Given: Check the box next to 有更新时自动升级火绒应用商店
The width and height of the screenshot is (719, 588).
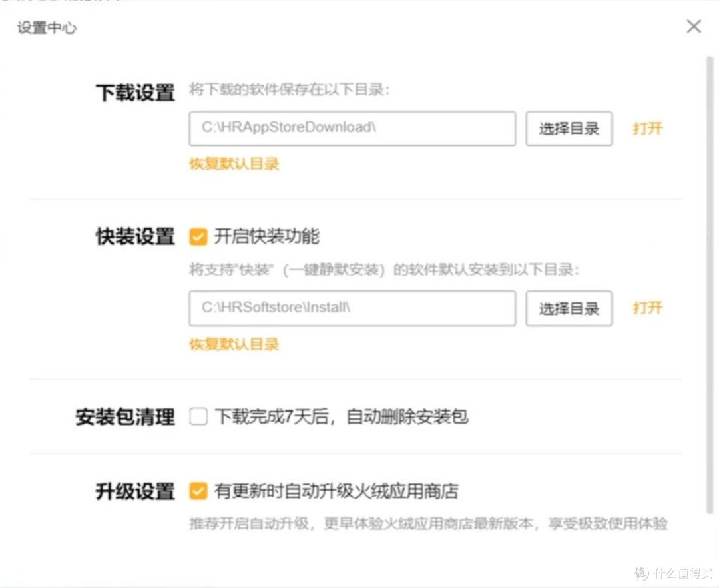Looking at the screenshot, I should tap(198, 491).
